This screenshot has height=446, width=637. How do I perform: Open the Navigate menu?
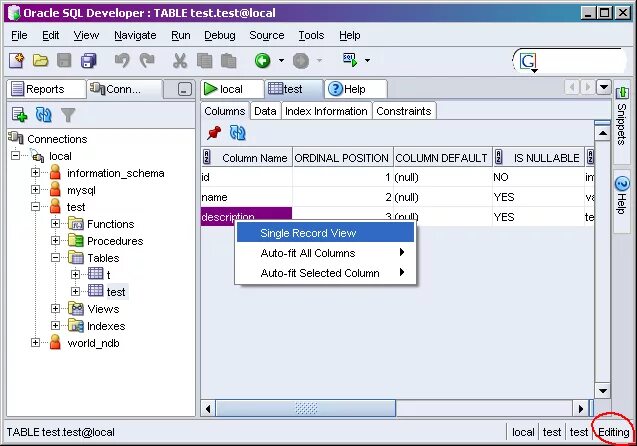[x=135, y=35]
